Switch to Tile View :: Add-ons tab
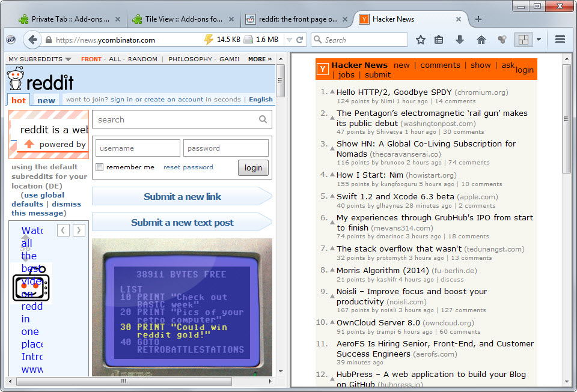This screenshot has height=392, width=577. [x=183, y=19]
